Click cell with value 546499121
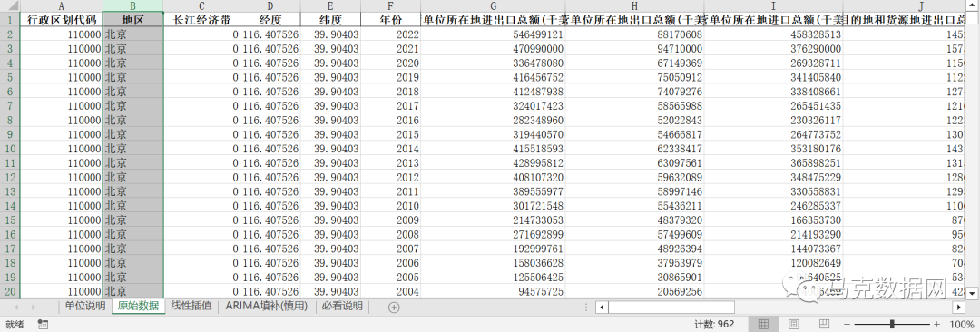 click(x=493, y=34)
